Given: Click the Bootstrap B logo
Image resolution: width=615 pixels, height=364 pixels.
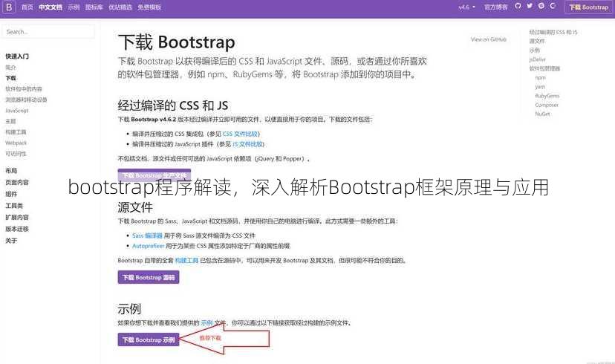Looking at the screenshot, I should 9,7.
